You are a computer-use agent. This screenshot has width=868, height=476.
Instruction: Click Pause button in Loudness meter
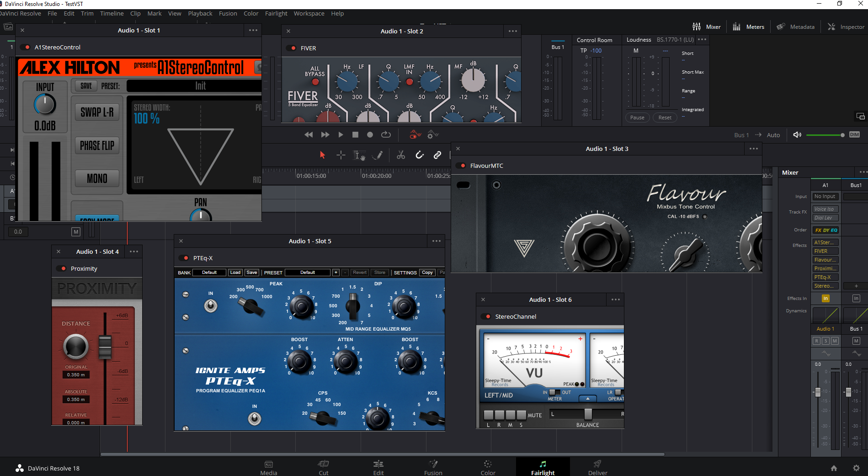(x=637, y=118)
